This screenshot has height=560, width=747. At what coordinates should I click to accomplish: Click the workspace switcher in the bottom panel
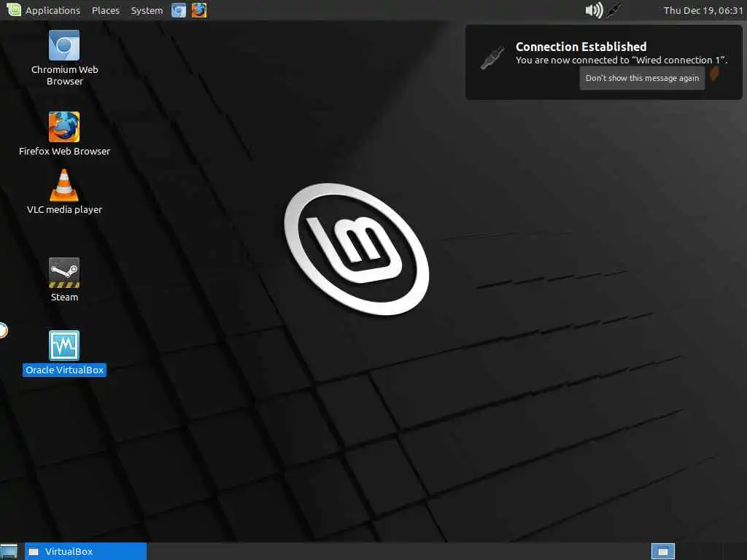(x=663, y=551)
